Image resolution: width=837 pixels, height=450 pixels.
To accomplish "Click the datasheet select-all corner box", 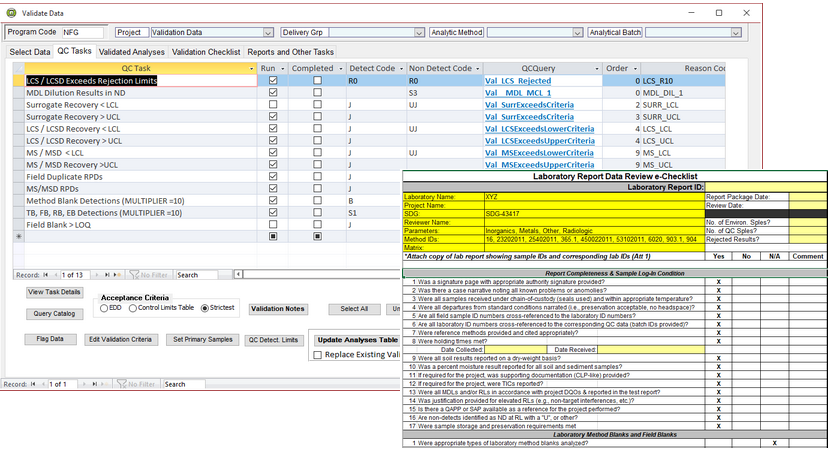I will pos(19,68).
